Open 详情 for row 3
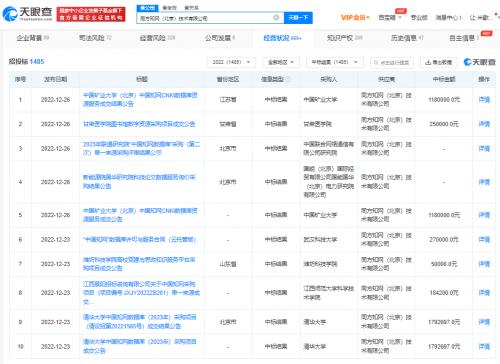Screen dimensions: 500x364 pos(484,148)
